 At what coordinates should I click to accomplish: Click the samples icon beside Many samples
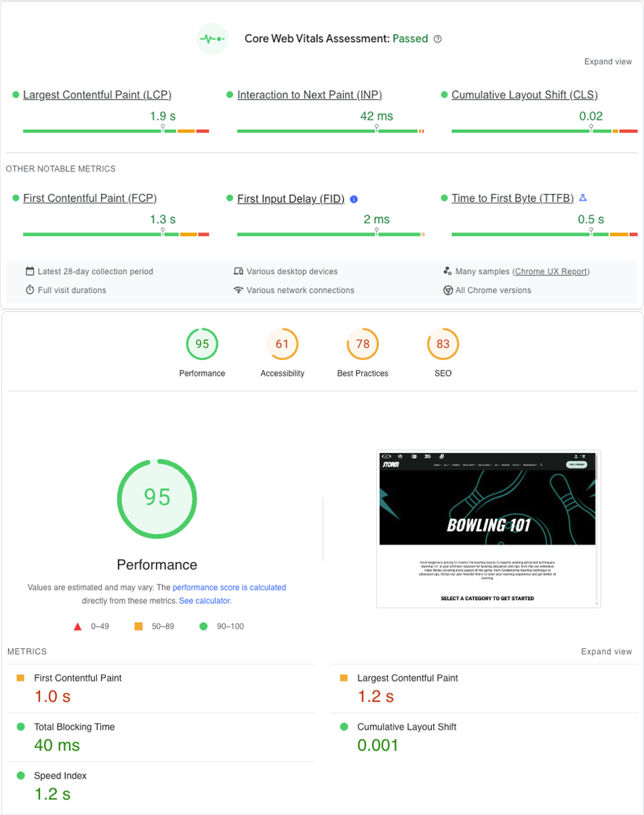tap(447, 271)
